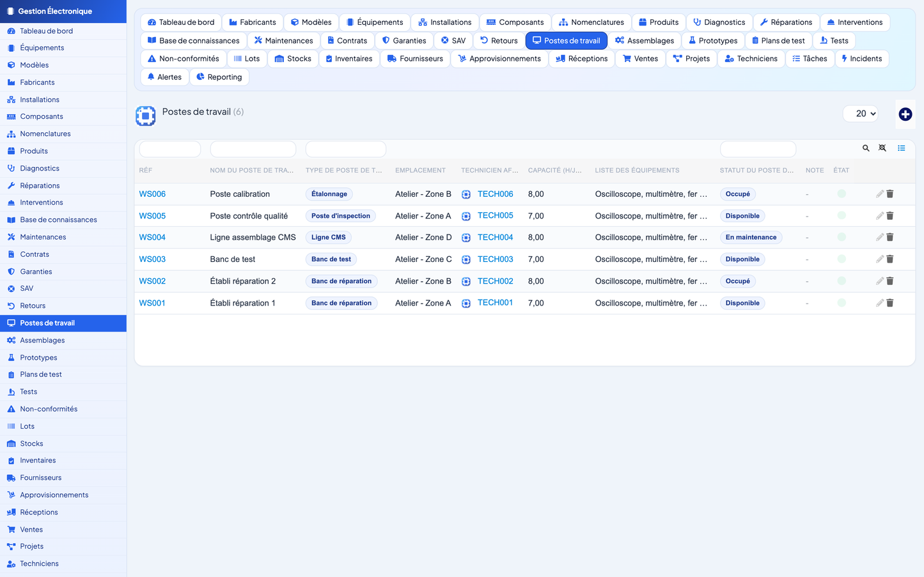Toggle the État indicator for WS006
This screenshot has width=924, height=577.
click(x=842, y=194)
